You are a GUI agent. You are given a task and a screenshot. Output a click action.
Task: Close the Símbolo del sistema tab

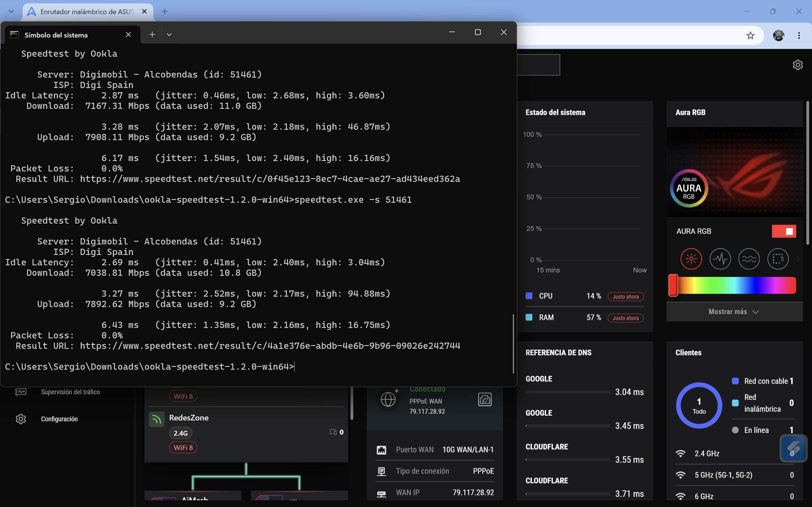[128, 34]
